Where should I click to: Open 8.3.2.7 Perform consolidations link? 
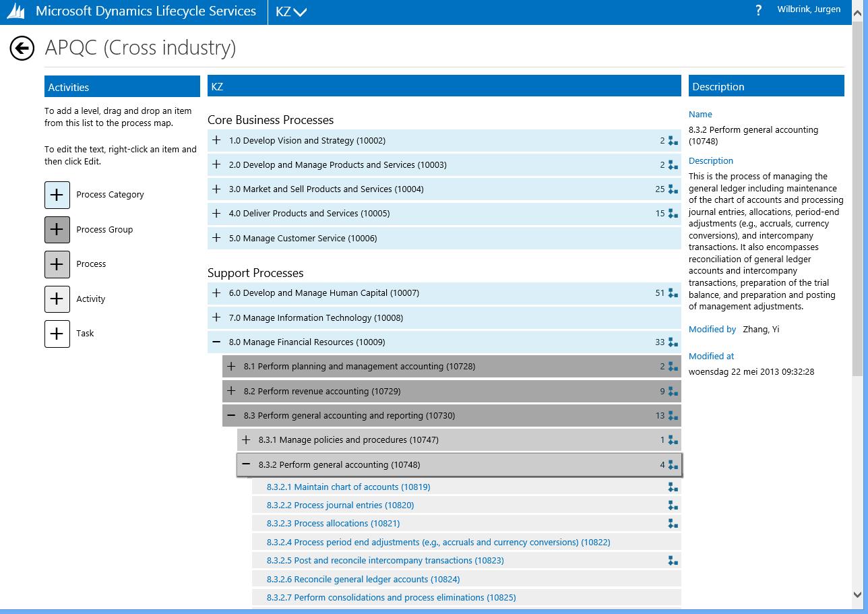391,597
